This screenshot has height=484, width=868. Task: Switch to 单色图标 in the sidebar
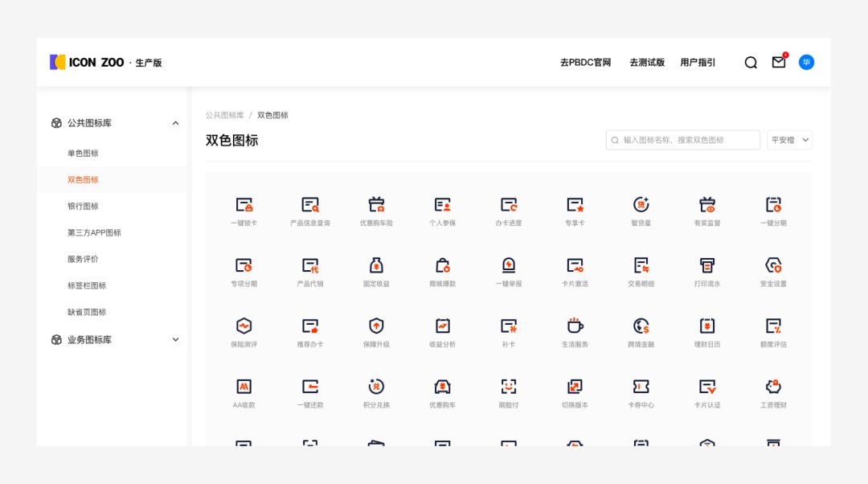click(83, 153)
